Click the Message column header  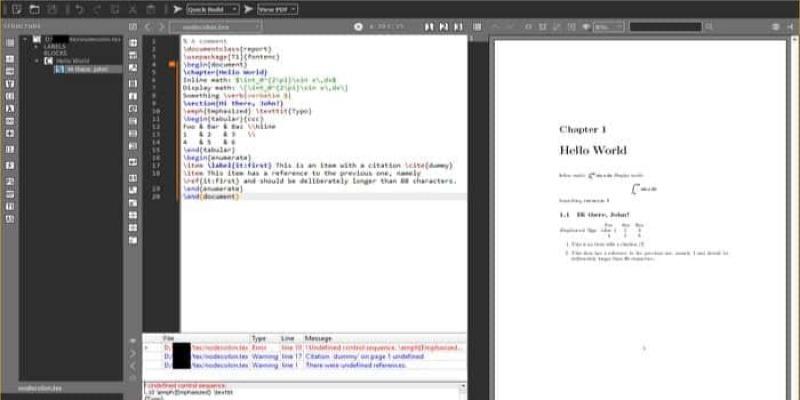pyautogui.click(x=318, y=339)
